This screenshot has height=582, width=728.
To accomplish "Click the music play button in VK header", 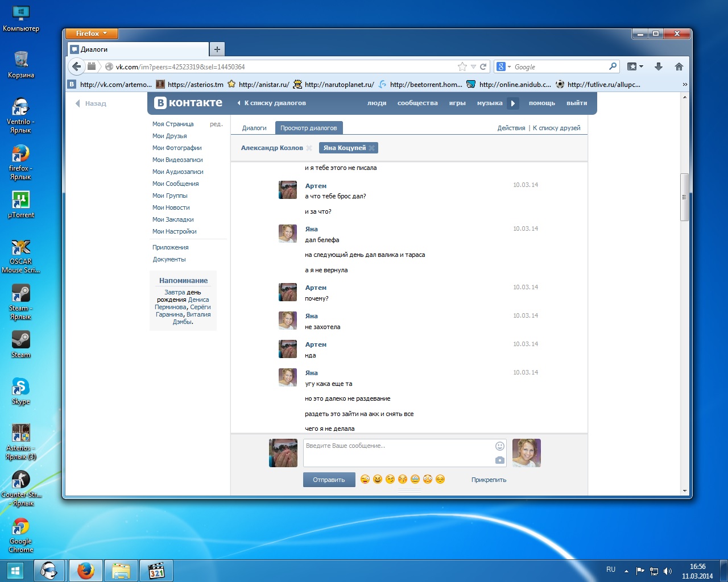I will (x=513, y=103).
